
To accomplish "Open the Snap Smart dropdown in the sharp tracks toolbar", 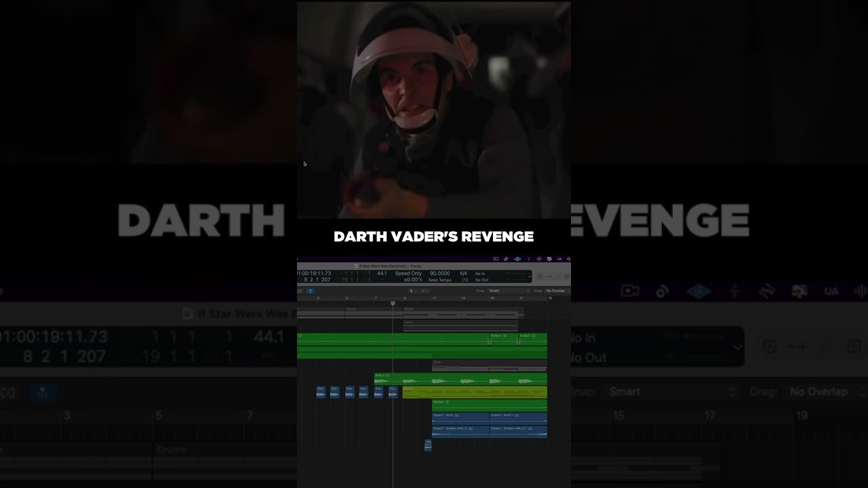I will click(509, 291).
